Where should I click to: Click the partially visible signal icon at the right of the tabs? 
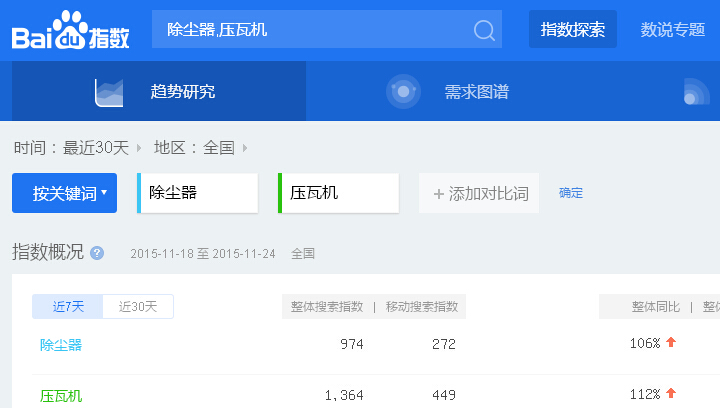pos(696,91)
